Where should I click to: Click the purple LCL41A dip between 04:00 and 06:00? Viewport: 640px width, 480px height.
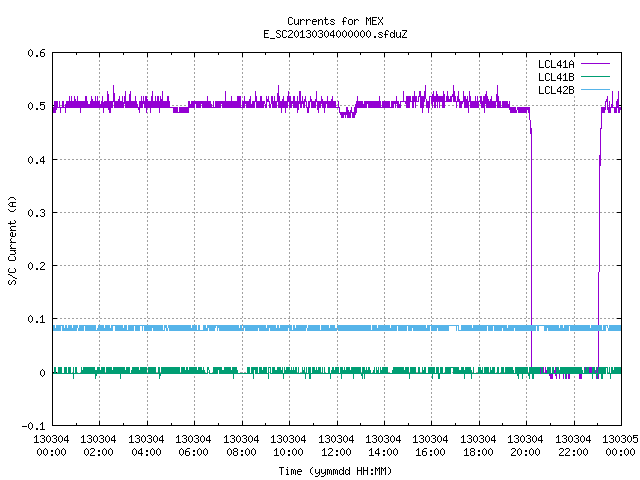pos(181,109)
